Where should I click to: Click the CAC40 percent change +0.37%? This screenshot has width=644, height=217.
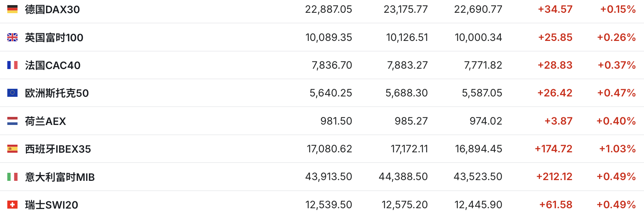[x=617, y=65]
